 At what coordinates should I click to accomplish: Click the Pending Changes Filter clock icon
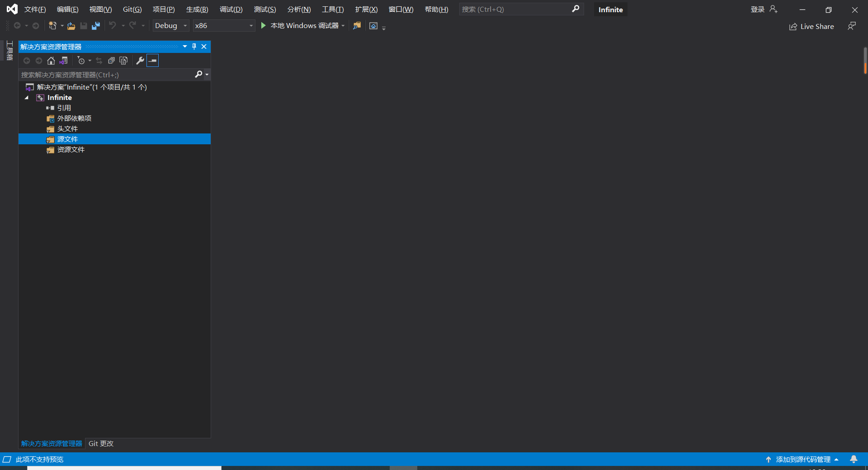pyautogui.click(x=81, y=61)
